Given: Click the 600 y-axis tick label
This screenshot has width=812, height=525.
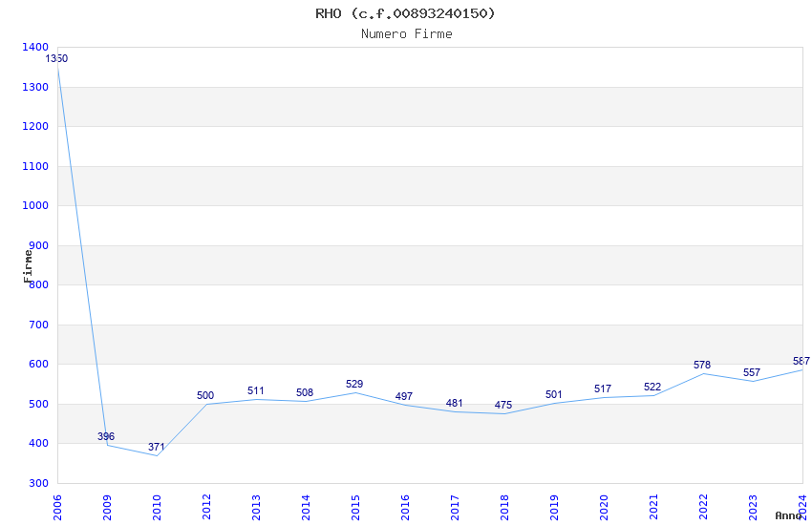Looking at the screenshot, I should [38, 364].
